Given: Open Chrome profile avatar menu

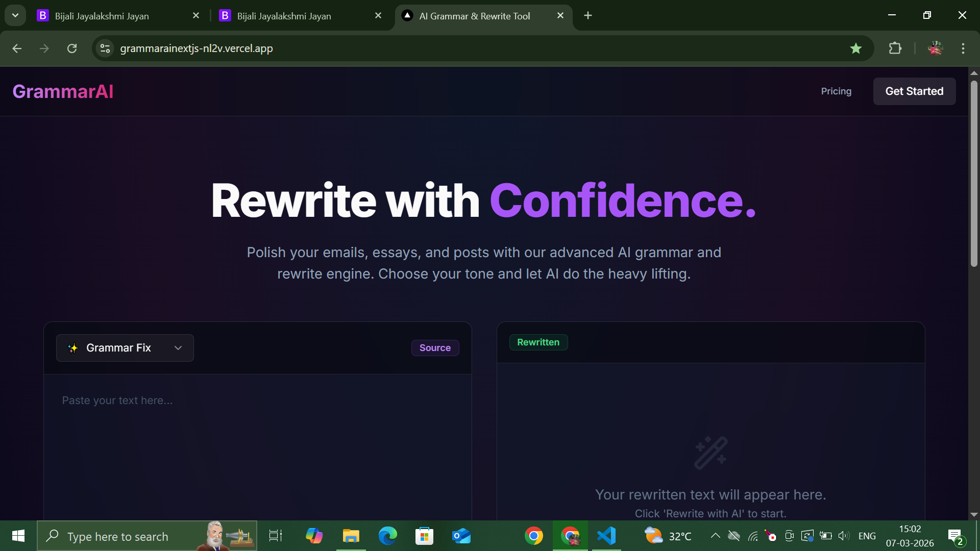Looking at the screenshot, I should click(935, 48).
